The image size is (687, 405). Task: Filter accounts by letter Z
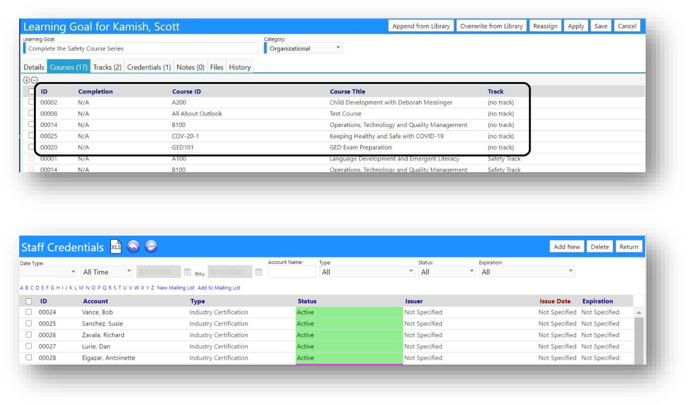coord(152,288)
